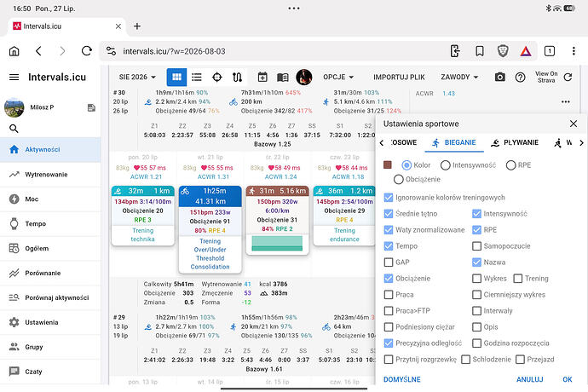
Task: Open the 31m 5.16 km run card
Action: click(x=278, y=220)
